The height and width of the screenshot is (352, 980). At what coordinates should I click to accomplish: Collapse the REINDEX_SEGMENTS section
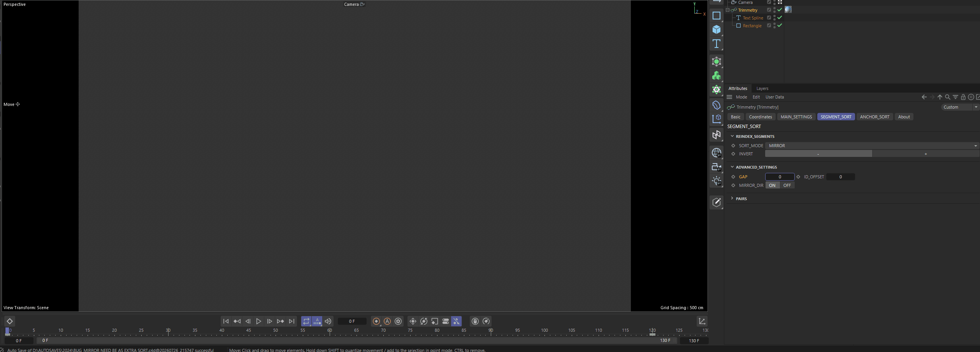[732, 136]
